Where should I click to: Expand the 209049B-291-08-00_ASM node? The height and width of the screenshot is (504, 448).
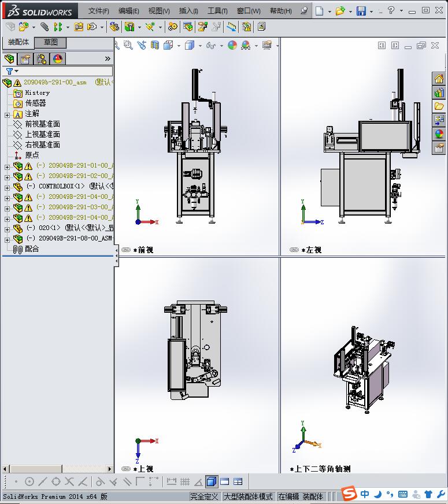coord(7,240)
